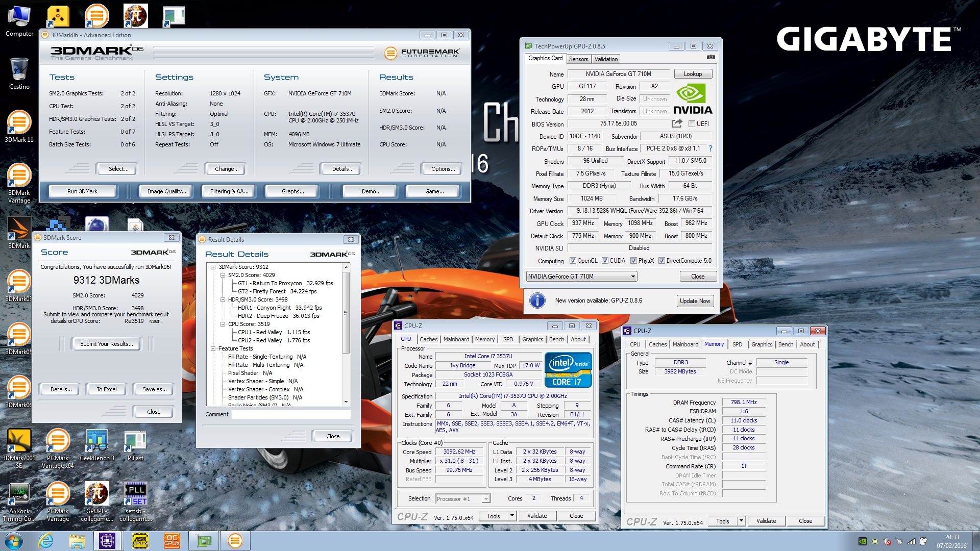This screenshot has height=551, width=980.
Task: Open the Cestino recycle bin icon
Action: [x=19, y=73]
